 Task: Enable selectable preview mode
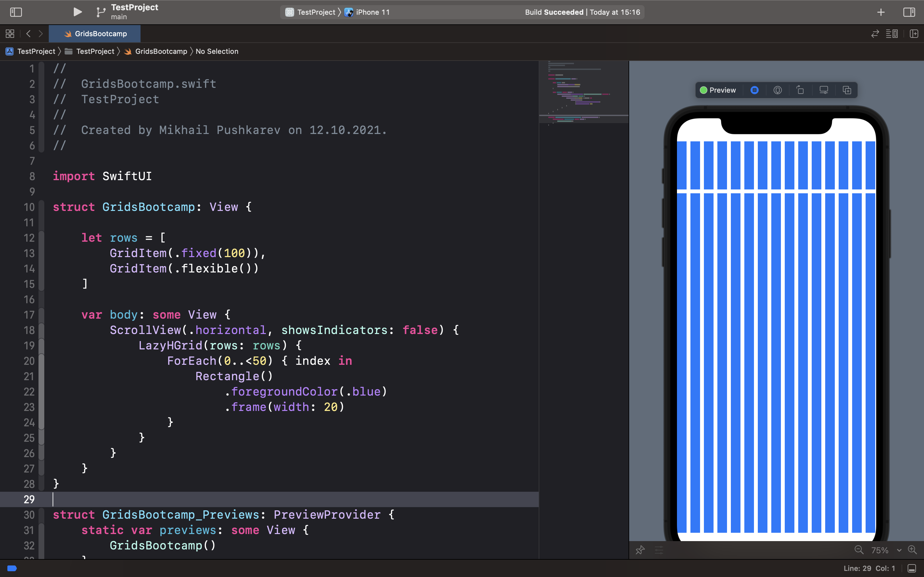pyautogui.click(x=754, y=90)
